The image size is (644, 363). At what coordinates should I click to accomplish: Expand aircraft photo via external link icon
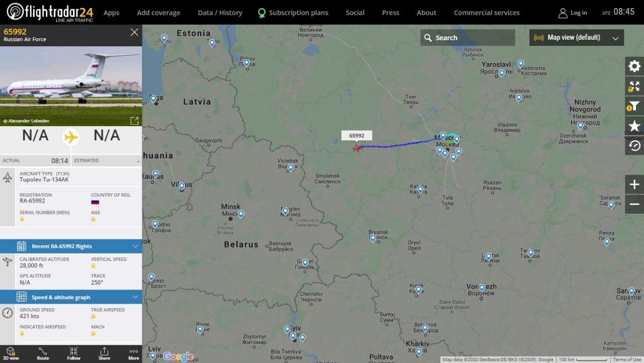coord(134,121)
